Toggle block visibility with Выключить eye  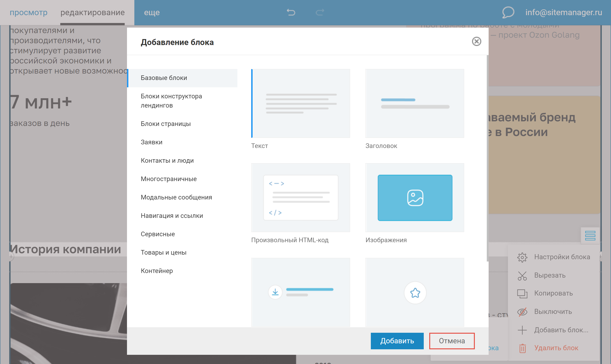coord(522,312)
